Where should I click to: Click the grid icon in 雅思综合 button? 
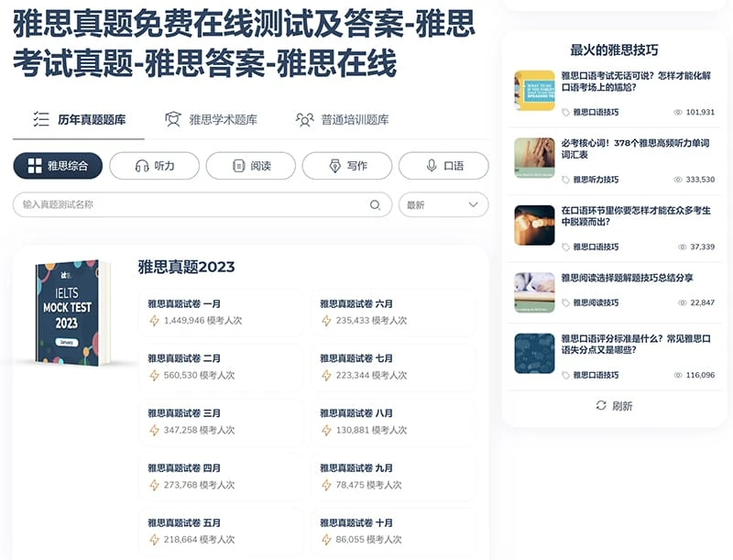(35, 166)
